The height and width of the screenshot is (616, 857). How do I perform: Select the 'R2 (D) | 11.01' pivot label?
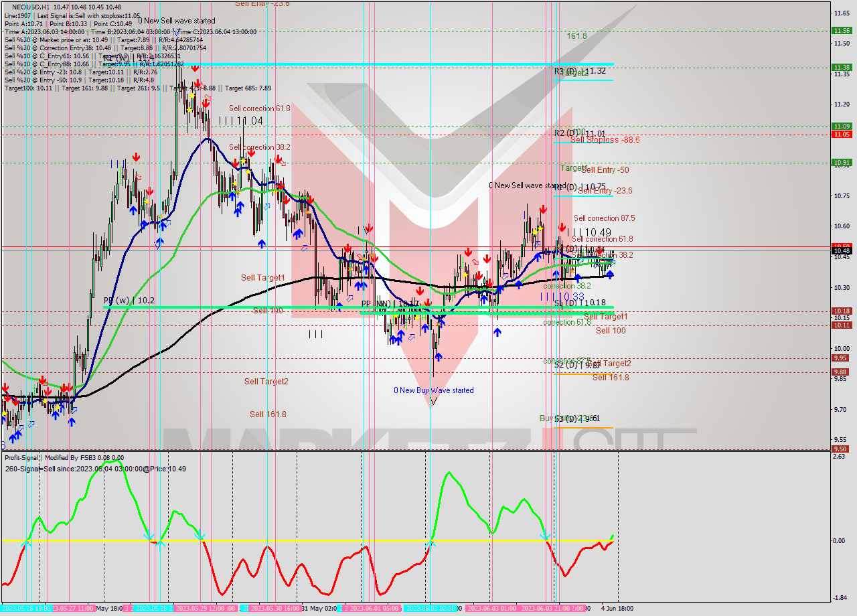point(580,133)
